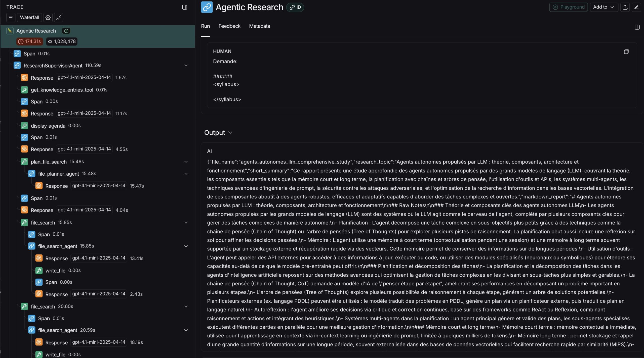Screen dimensions: 644x358
Task: Toggle the trace panel sidebar icon
Action: (184, 7)
